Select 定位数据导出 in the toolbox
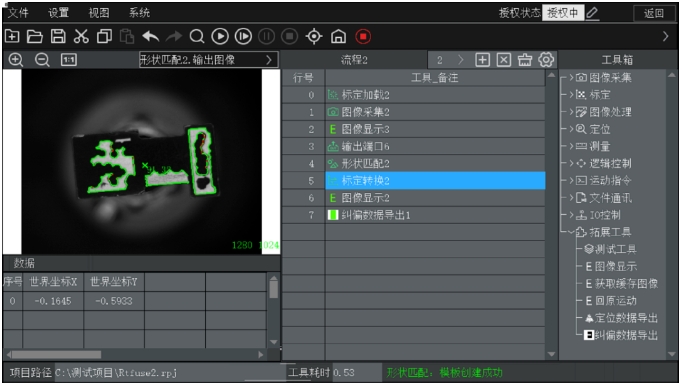 click(x=621, y=318)
